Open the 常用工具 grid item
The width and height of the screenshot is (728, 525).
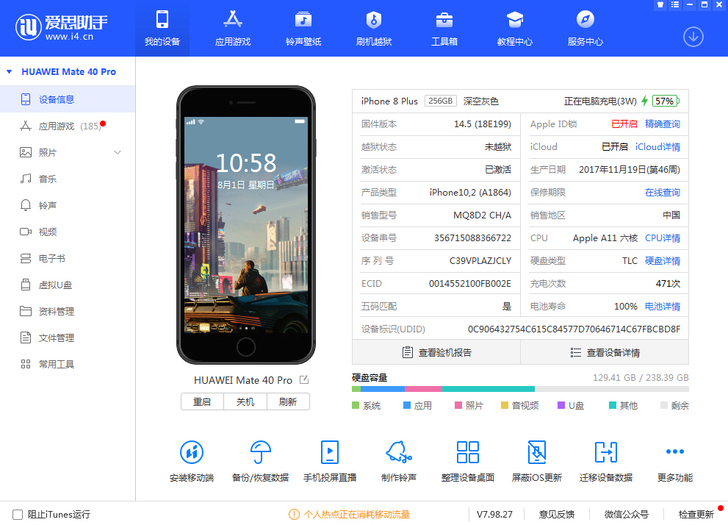pyautogui.click(x=68, y=364)
